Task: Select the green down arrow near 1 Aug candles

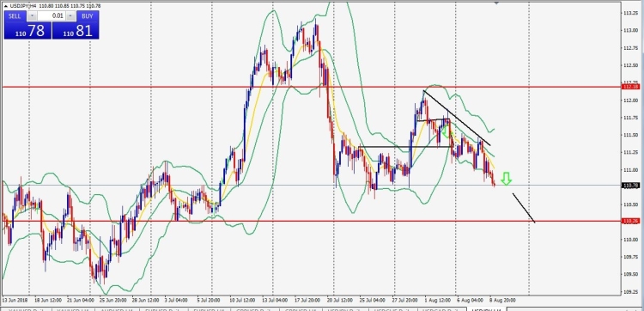Action: pos(444,132)
